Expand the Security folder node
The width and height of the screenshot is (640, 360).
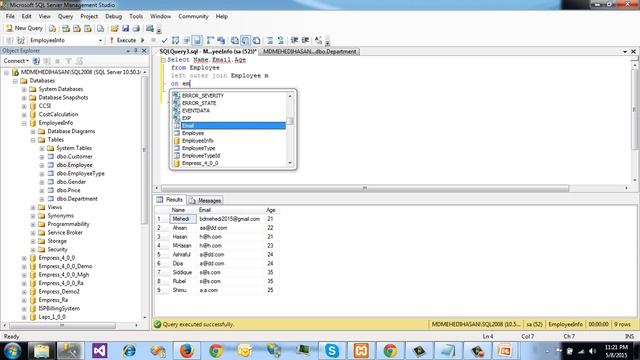[x=33, y=249]
